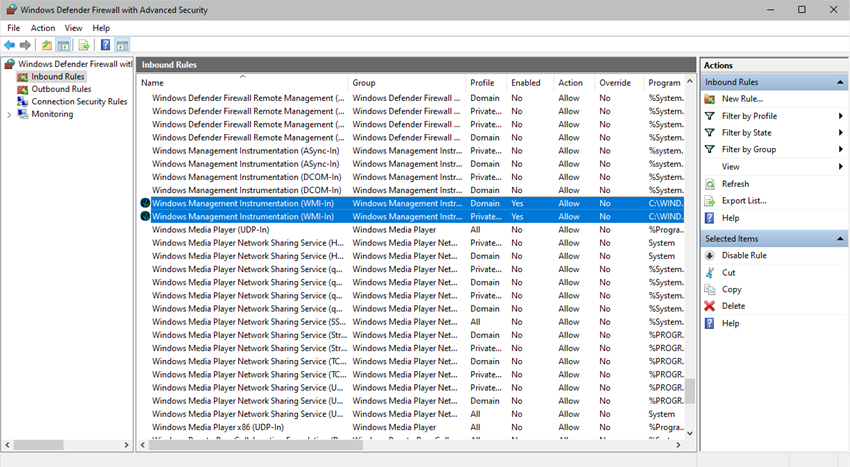Screen dimensions: 850x467
Task: Click the red Delete icon
Action: coord(710,306)
